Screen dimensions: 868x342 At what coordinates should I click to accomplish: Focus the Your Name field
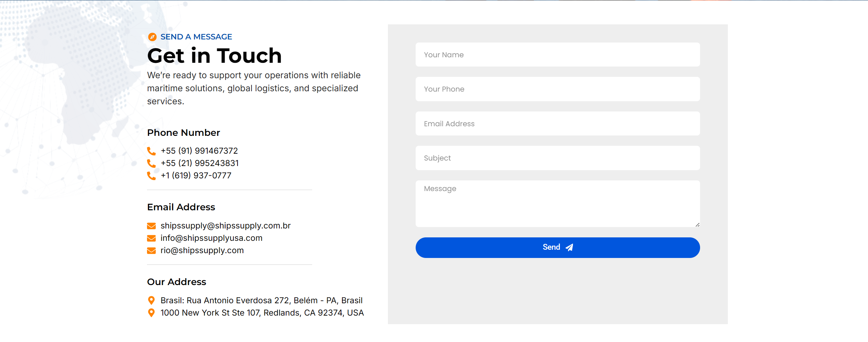pos(558,55)
